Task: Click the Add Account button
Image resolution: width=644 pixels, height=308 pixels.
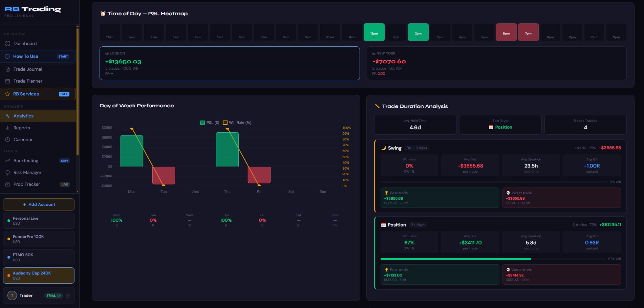Action: (x=38, y=204)
